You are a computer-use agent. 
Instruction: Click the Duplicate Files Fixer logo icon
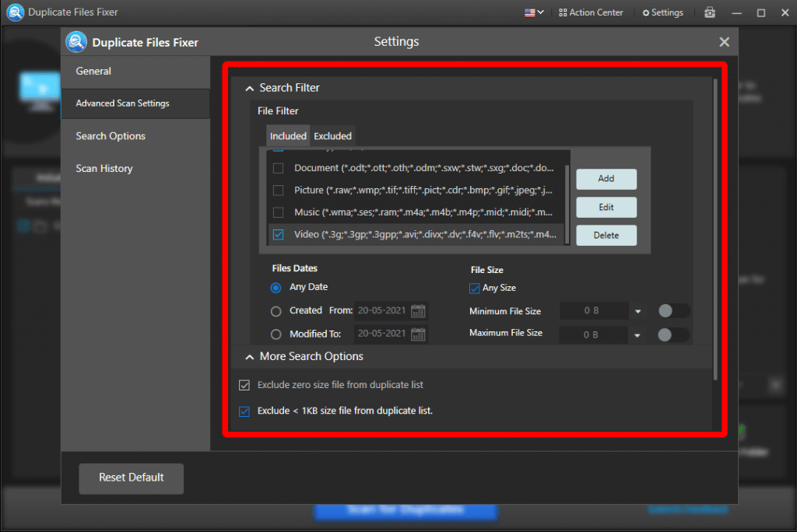[15, 12]
